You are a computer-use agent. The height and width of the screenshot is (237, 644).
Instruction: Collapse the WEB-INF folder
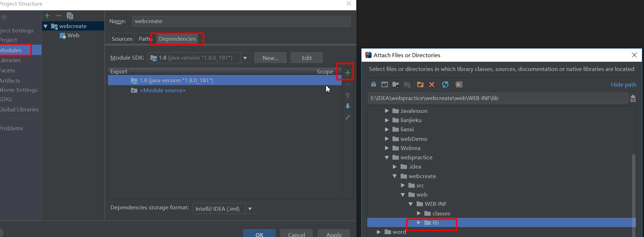411,204
